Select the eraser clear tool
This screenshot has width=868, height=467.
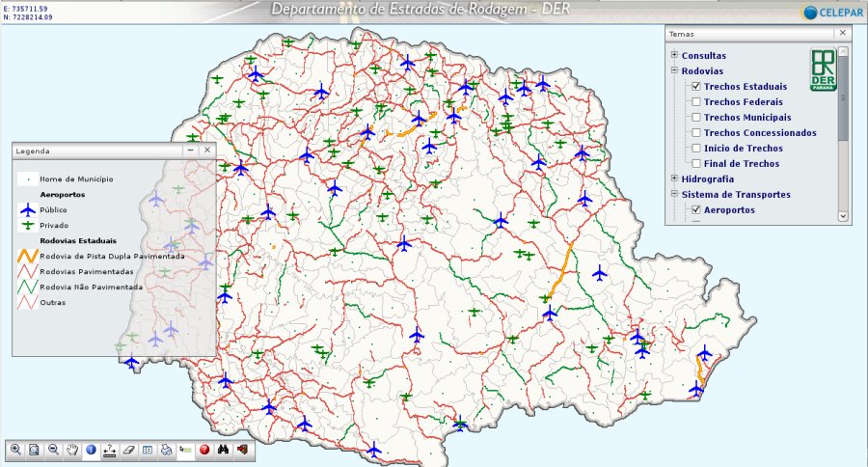[128, 450]
